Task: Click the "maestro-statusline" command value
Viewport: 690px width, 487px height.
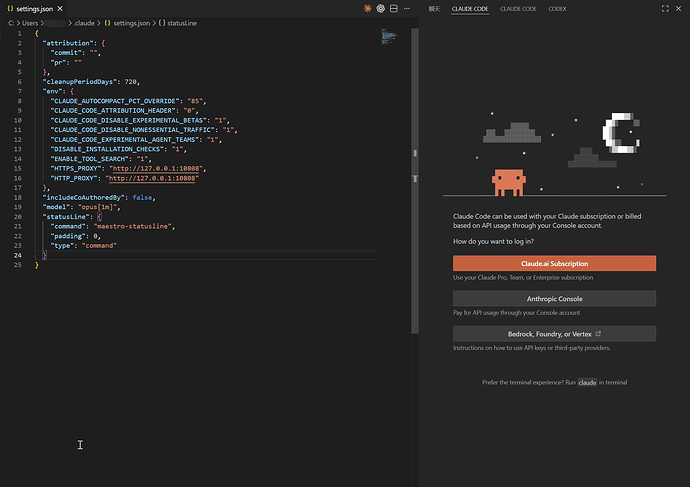Action: [132, 227]
